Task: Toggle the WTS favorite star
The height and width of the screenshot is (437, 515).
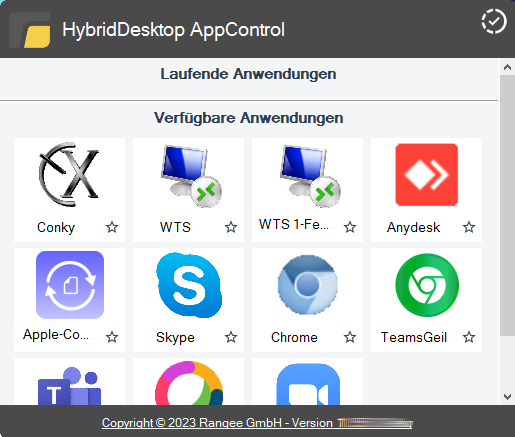Action: pos(231,227)
